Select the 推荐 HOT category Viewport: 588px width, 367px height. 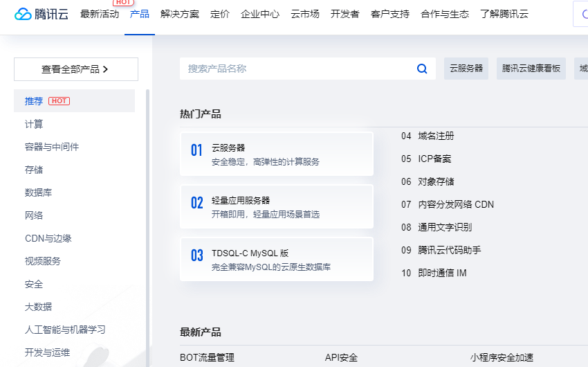[74, 101]
